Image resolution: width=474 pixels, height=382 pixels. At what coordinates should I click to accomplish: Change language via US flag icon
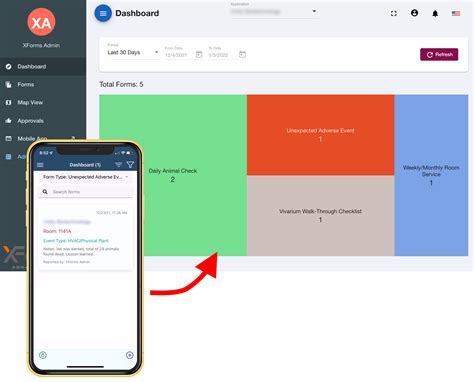tap(456, 13)
